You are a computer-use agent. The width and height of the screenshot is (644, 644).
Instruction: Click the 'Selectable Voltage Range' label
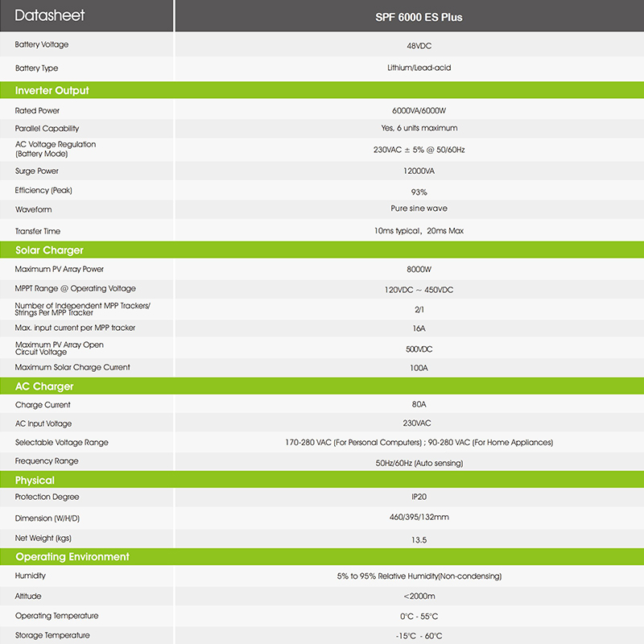tap(62, 442)
